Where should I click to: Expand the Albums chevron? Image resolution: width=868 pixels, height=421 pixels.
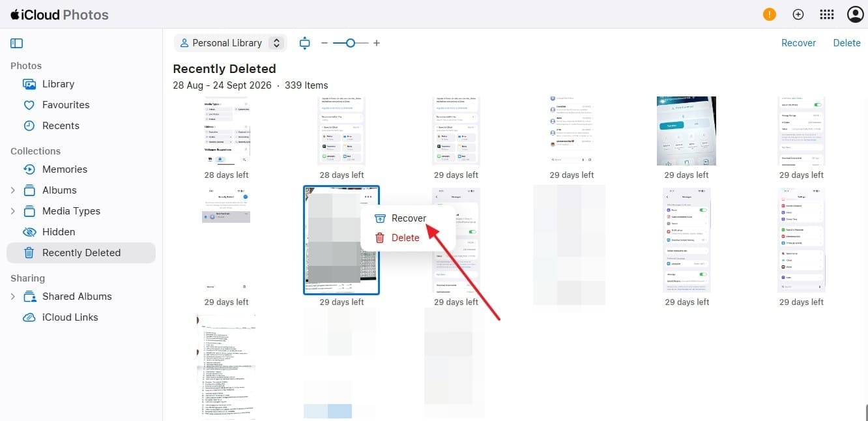12,190
